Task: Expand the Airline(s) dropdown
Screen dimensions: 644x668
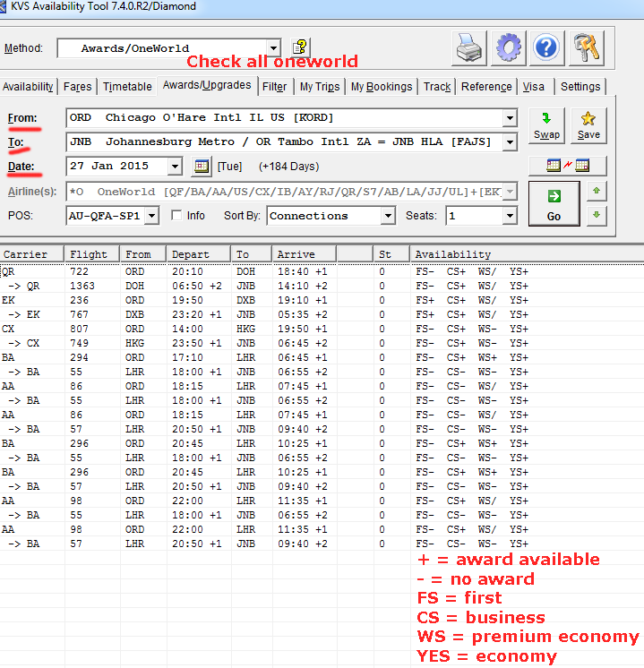Action: pyautogui.click(x=510, y=192)
